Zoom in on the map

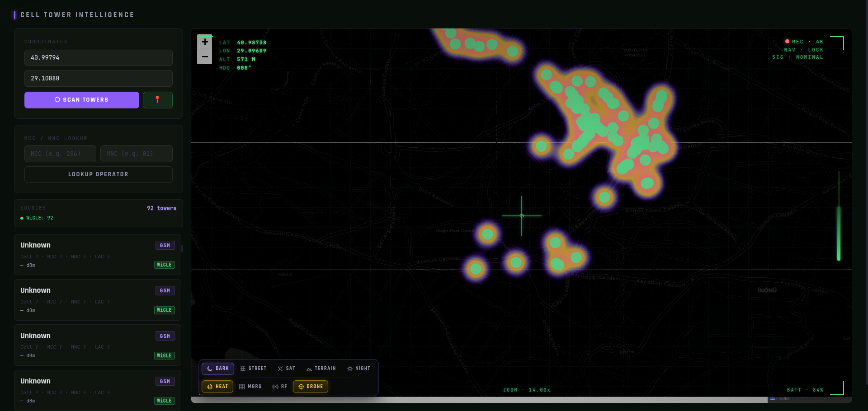pos(205,42)
